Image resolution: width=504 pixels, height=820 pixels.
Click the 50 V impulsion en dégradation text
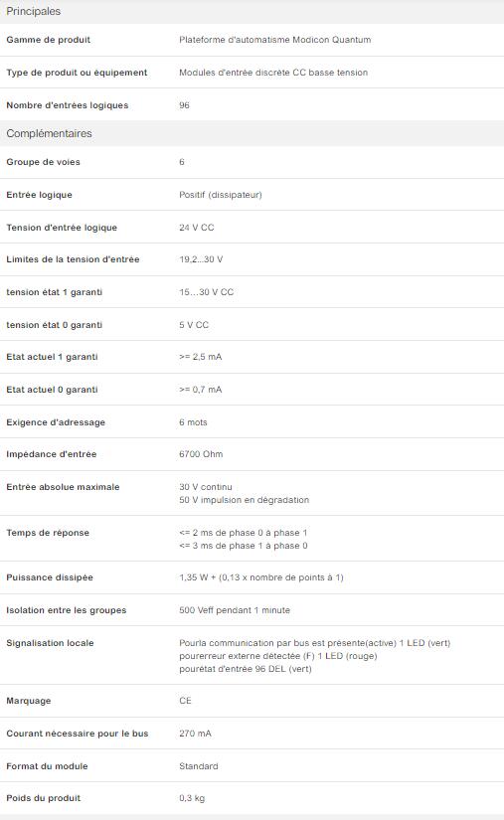pyautogui.click(x=245, y=500)
